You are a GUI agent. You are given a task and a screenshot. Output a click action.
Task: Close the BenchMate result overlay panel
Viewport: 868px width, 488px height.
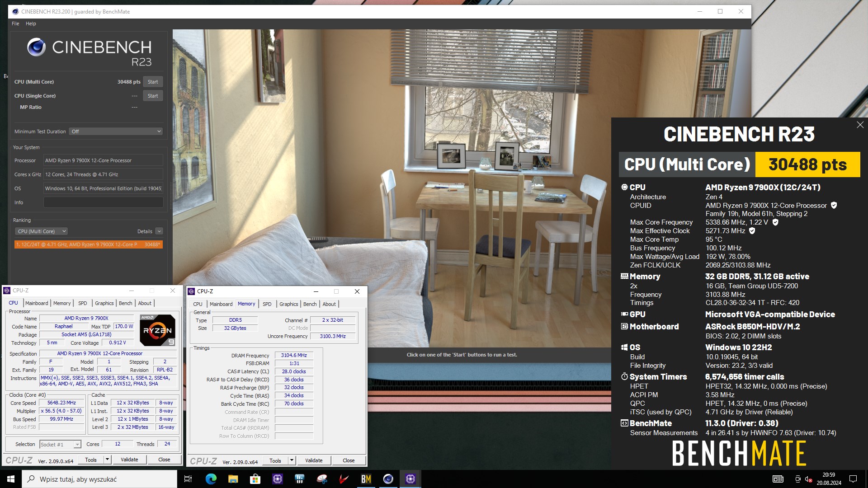coord(860,125)
